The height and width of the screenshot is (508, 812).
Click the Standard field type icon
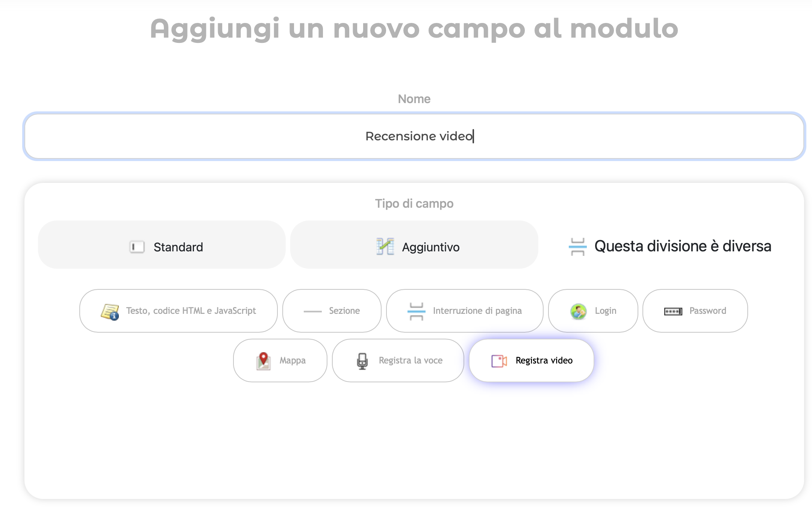(137, 247)
